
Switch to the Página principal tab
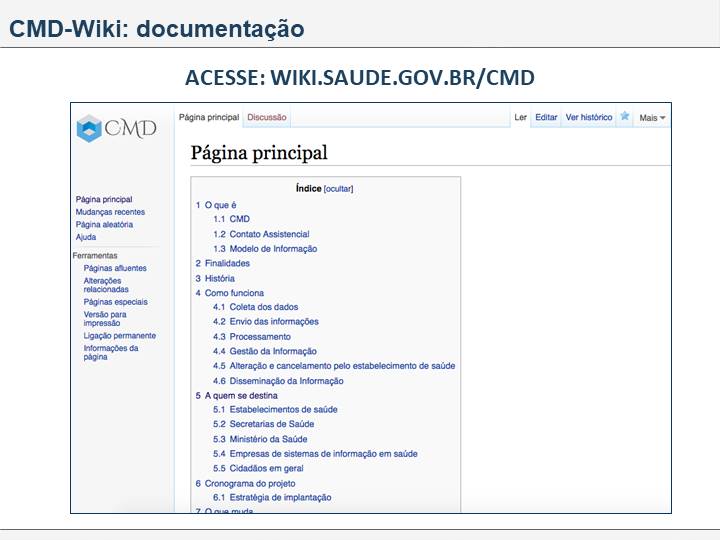coord(209,117)
